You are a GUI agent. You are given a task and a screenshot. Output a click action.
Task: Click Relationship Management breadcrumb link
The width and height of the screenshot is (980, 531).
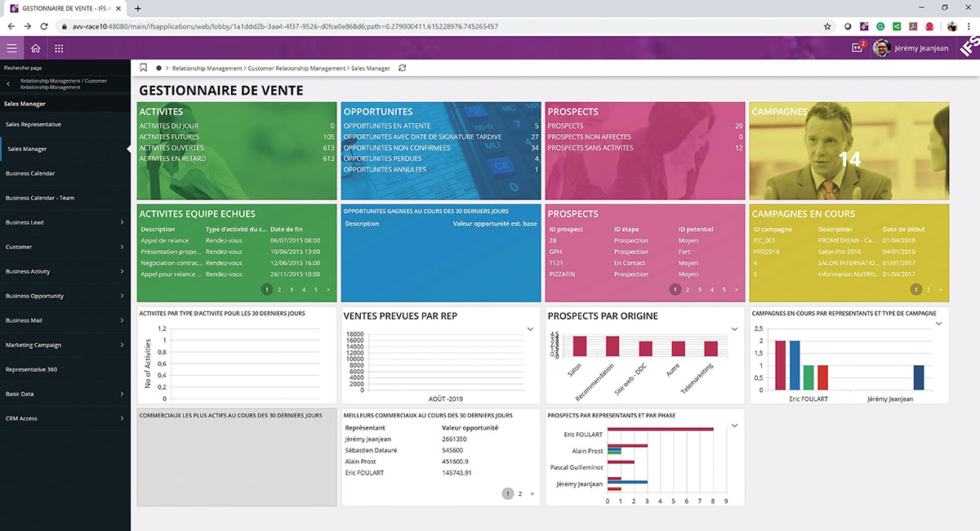(x=207, y=68)
